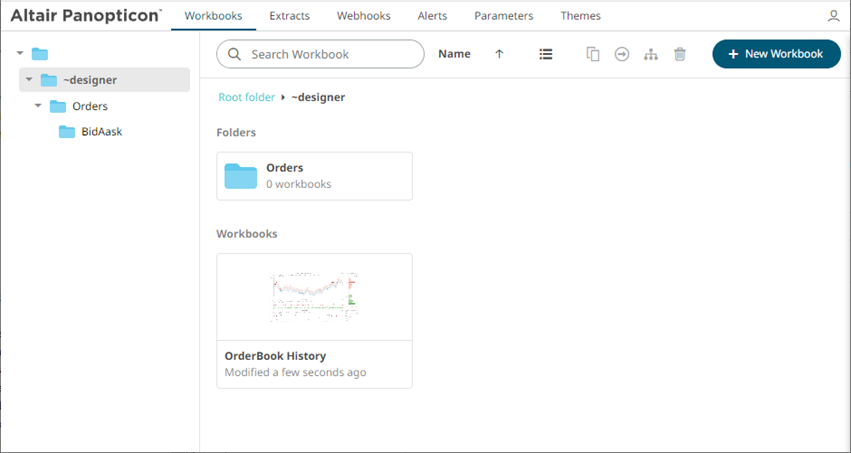This screenshot has width=851, height=453.
Task: Select the BidAask folder in tree
Action: (x=101, y=132)
